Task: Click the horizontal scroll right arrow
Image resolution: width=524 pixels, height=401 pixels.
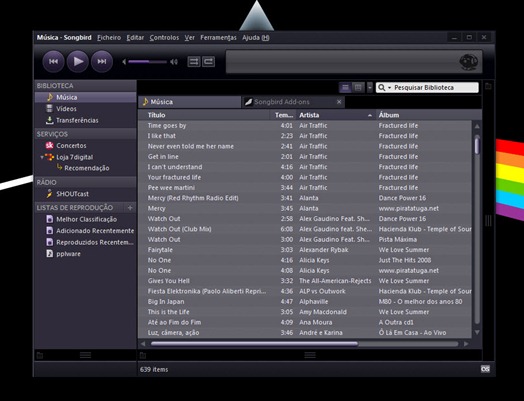Action: (466, 344)
